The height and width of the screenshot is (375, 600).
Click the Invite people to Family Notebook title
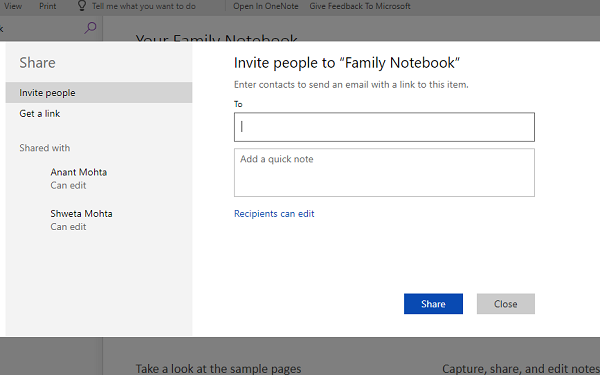click(347, 63)
